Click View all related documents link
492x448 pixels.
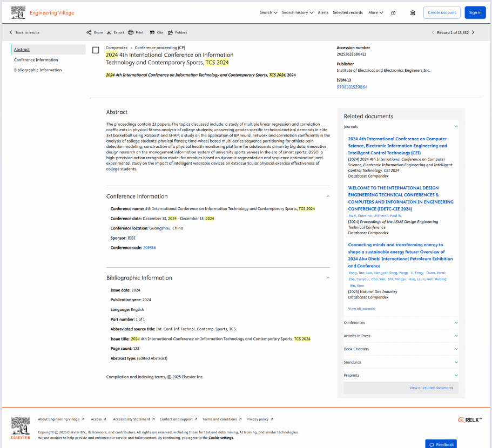click(431, 388)
